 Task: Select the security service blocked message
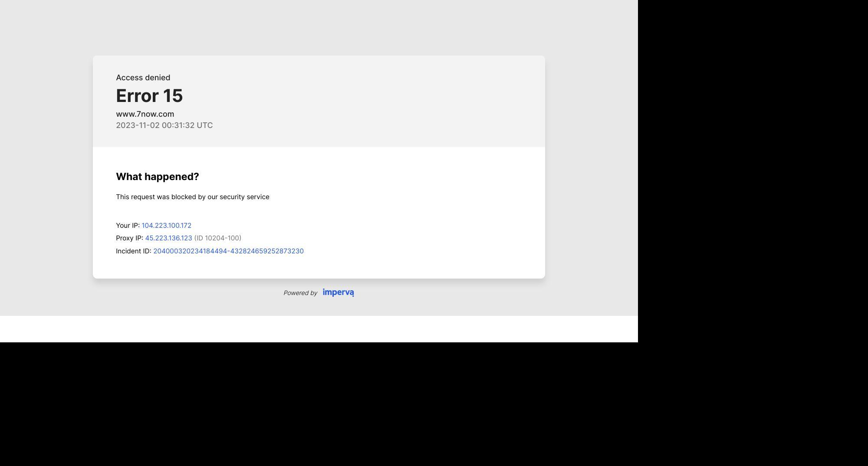click(193, 197)
